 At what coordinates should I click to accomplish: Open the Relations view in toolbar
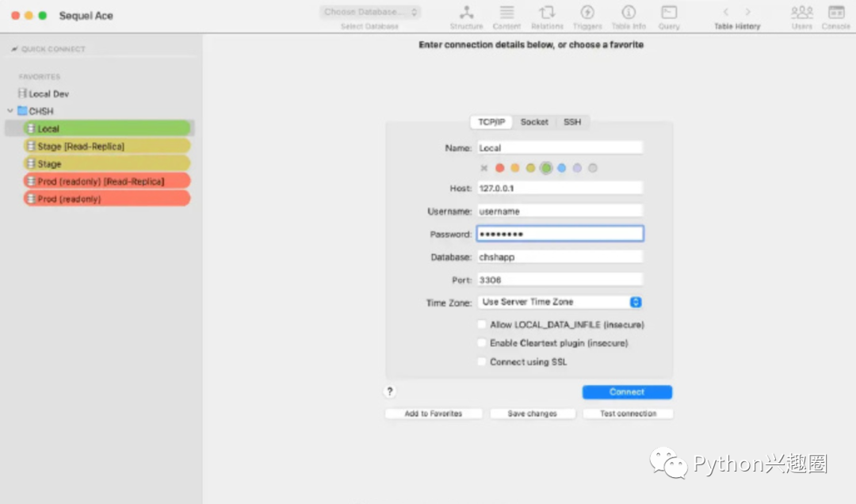pyautogui.click(x=547, y=17)
